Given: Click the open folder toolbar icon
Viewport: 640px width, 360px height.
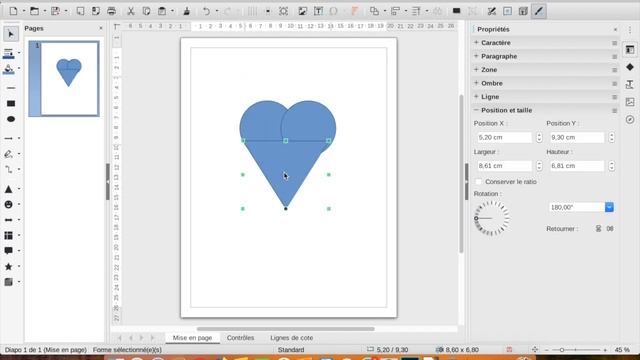Looking at the screenshot, I should tap(34, 11).
